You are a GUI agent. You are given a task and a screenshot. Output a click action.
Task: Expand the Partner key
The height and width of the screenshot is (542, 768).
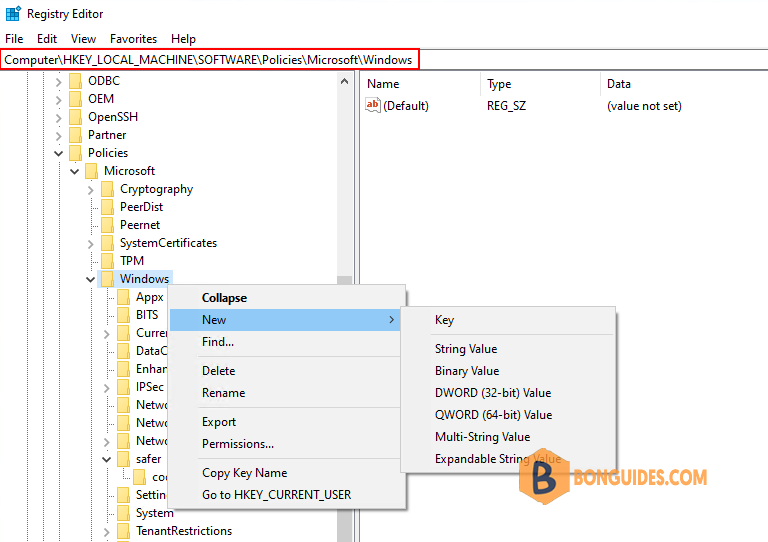59,136
